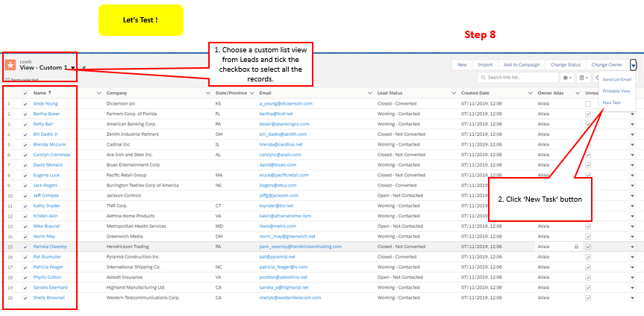Click the magnifier icon in search box

coord(484,77)
